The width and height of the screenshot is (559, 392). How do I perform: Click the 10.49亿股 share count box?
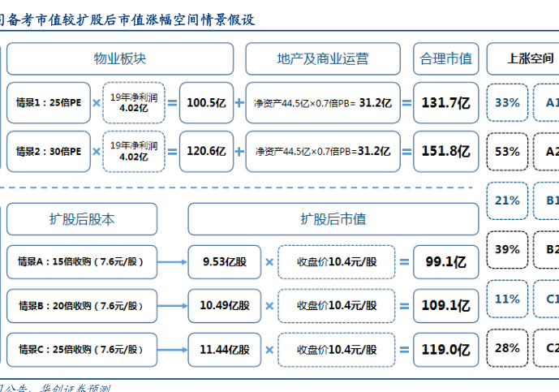pyautogui.click(x=225, y=306)
